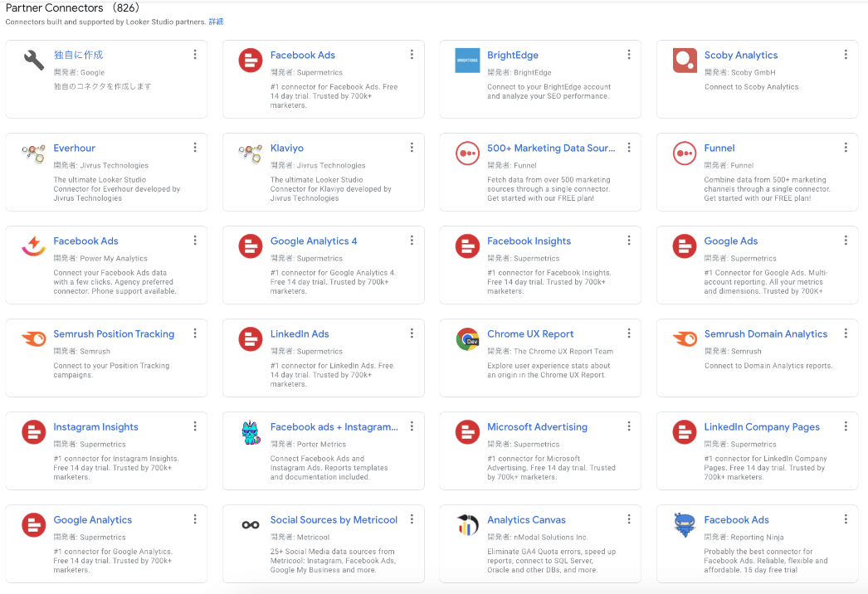Click the Porter Metrics cat icon

251,432
